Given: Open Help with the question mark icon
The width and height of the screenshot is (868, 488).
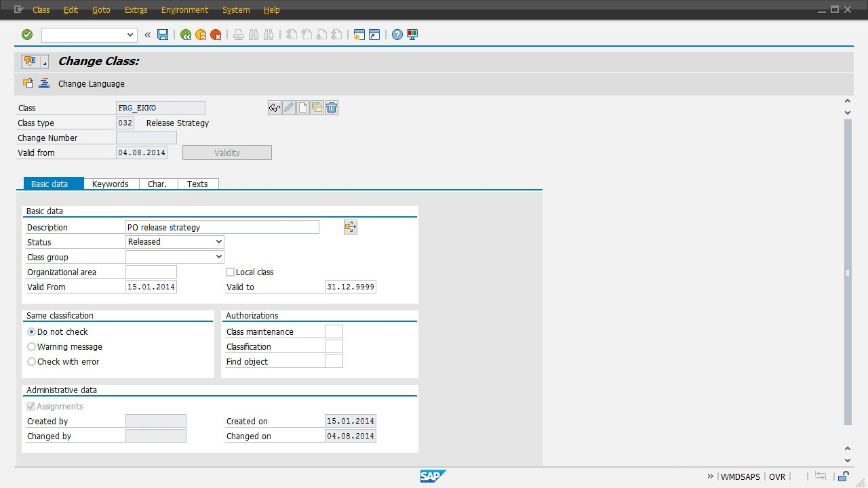Looking at the screenshot, I should pyautogui.click(x=397, y=35).
